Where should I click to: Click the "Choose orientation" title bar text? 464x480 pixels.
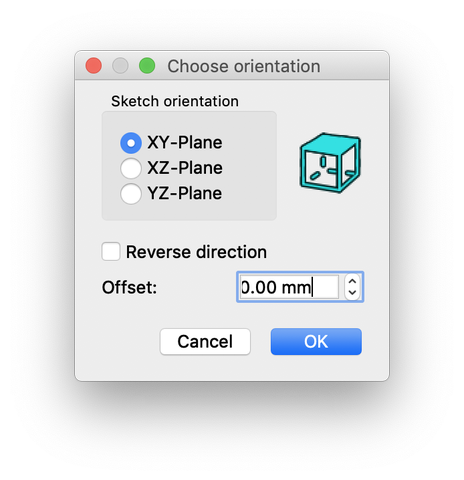click(244, 66)
